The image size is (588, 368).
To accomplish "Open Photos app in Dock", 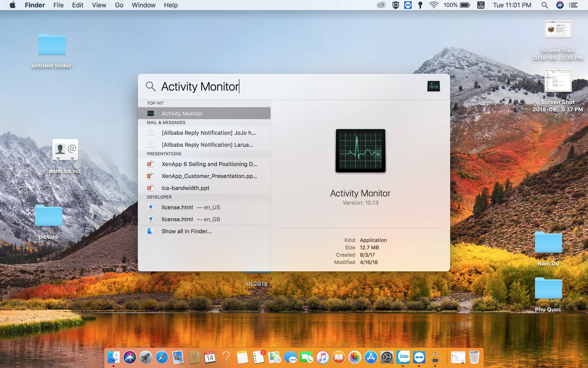I will (355, 357).
